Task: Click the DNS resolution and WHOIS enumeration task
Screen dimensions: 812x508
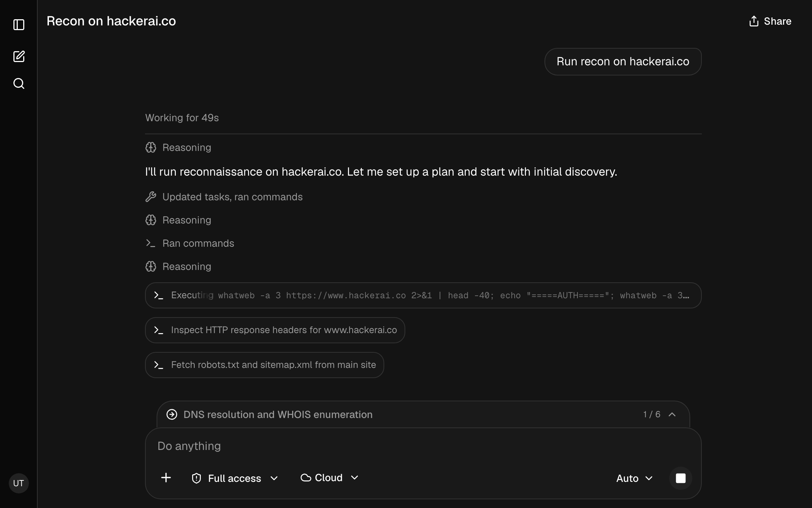Action: click(x=278, y=414)
